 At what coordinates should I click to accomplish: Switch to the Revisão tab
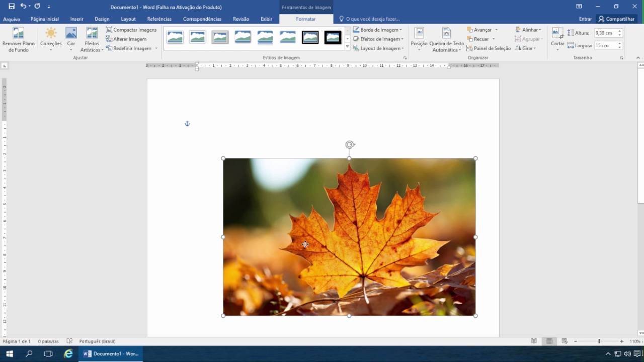[241, 19]
